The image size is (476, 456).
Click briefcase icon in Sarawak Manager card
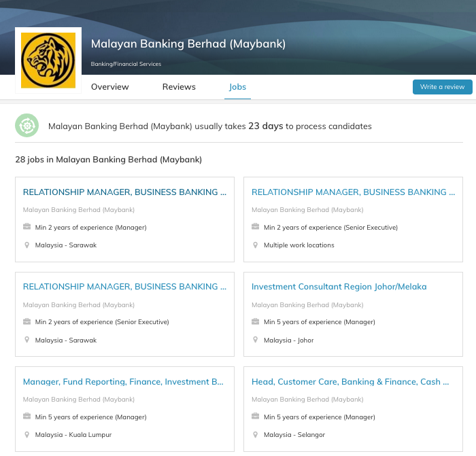[x=27, y=226]
